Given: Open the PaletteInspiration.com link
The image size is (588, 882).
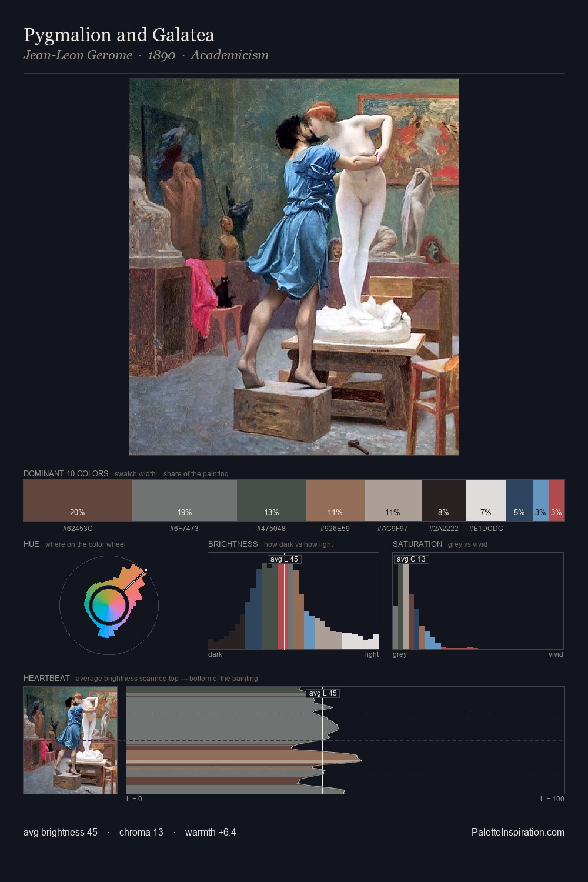Looking at the screenshot, I should tap(518, 832).
